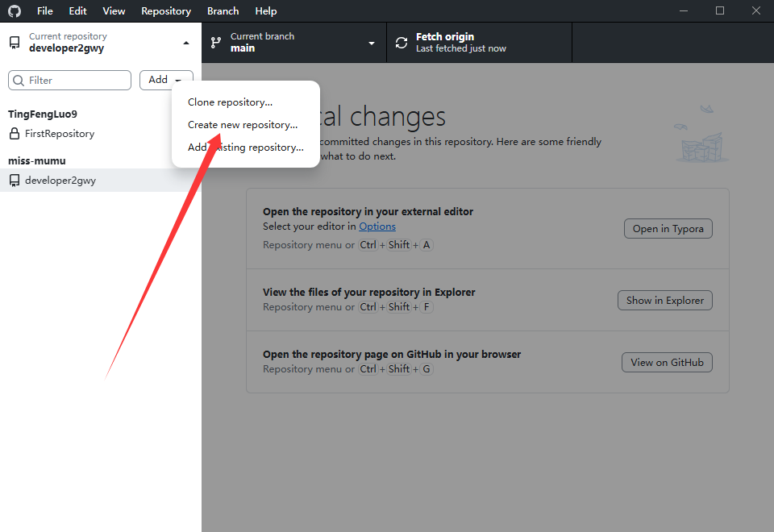Collapse the Current repository dropdown
The height and width of the screenshot is (532, 774).
(186, 43)
